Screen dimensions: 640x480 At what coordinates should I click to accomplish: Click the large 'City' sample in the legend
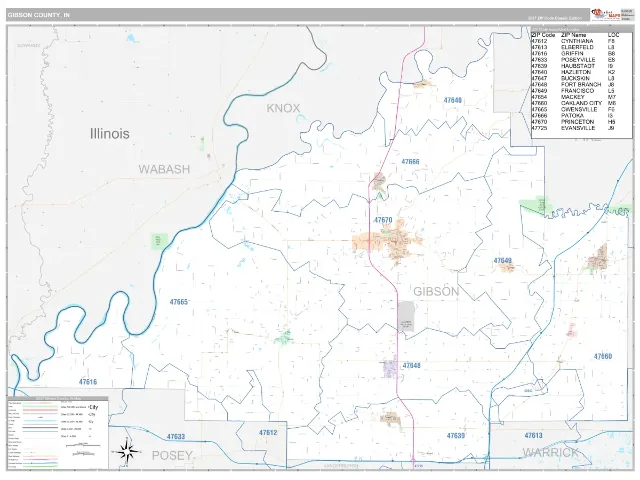click(94, 407)
